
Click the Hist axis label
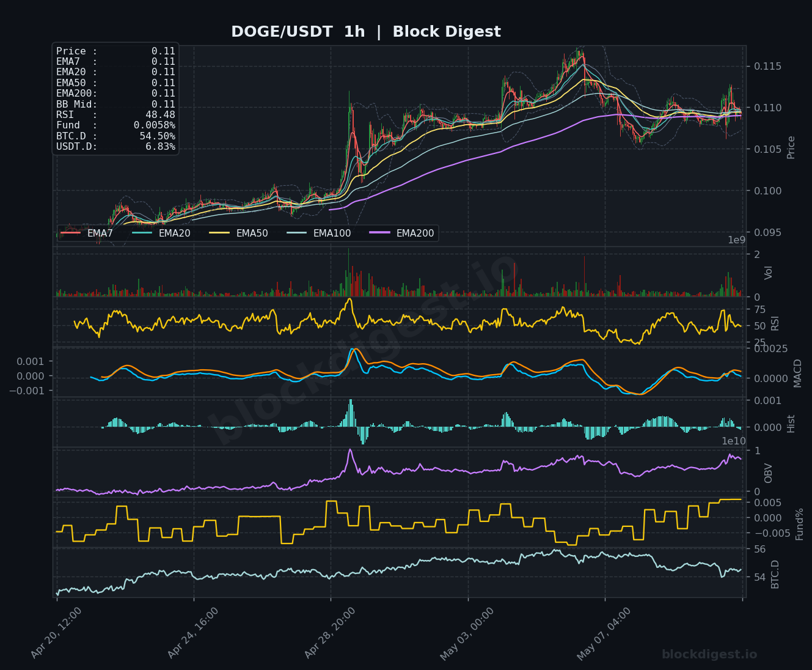click(791, 424)
